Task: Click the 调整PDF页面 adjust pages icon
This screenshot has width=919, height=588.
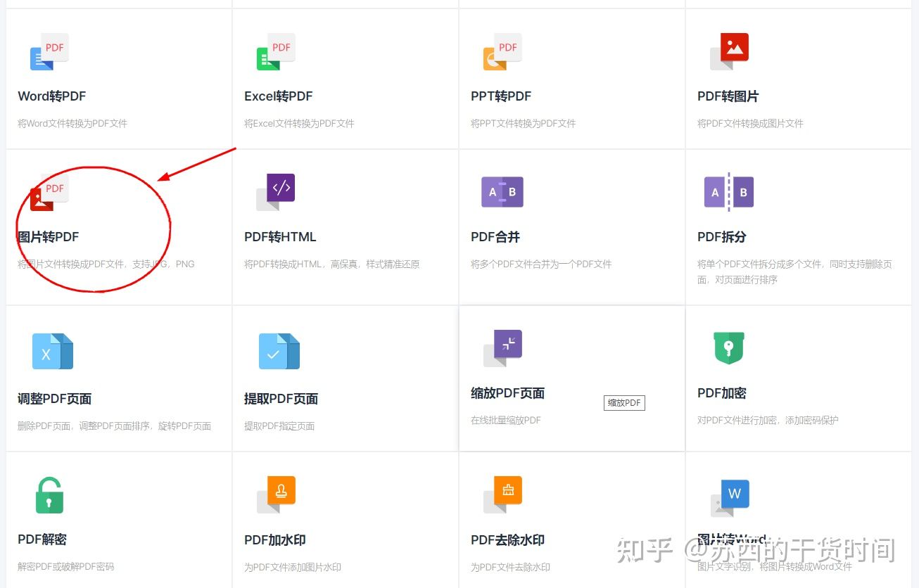Action: (x=53, y=352)
